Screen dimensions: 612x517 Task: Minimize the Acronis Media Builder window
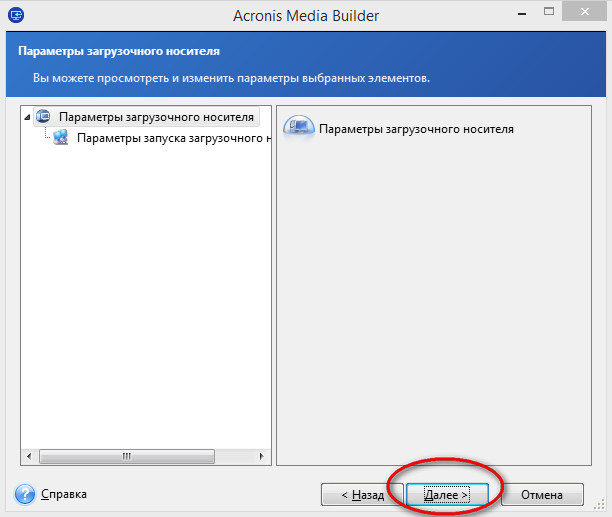[522, 13]
